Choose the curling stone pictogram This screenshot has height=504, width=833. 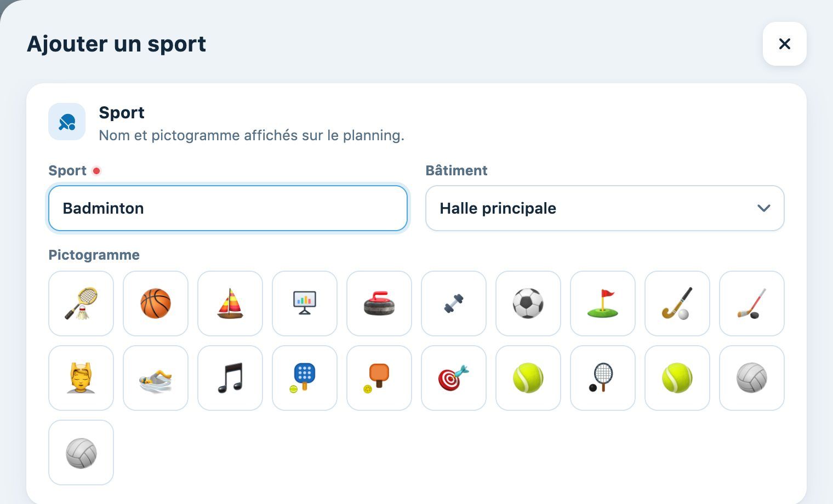tap(379, 303)
